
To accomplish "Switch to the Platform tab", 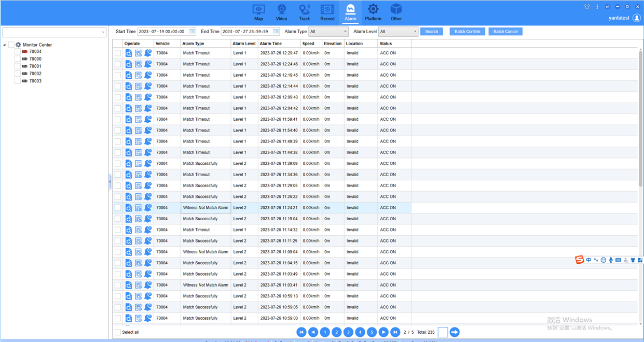I will point(373,12).
